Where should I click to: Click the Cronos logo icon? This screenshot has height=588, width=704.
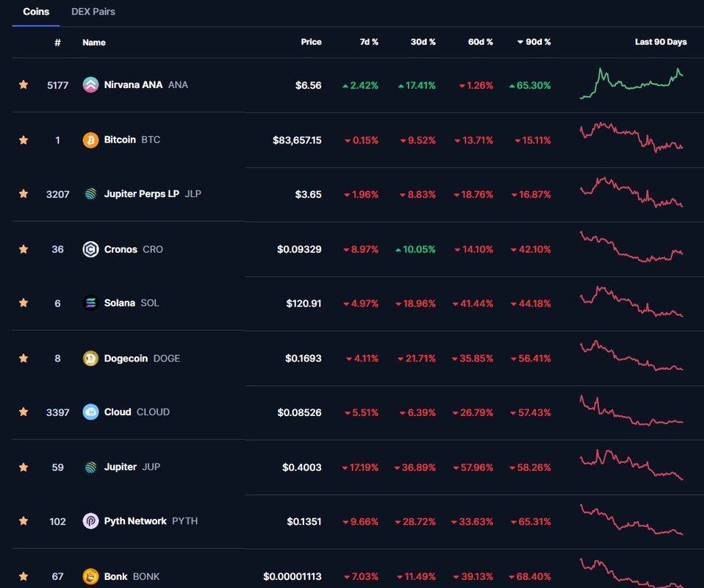(x=90, y=249)
